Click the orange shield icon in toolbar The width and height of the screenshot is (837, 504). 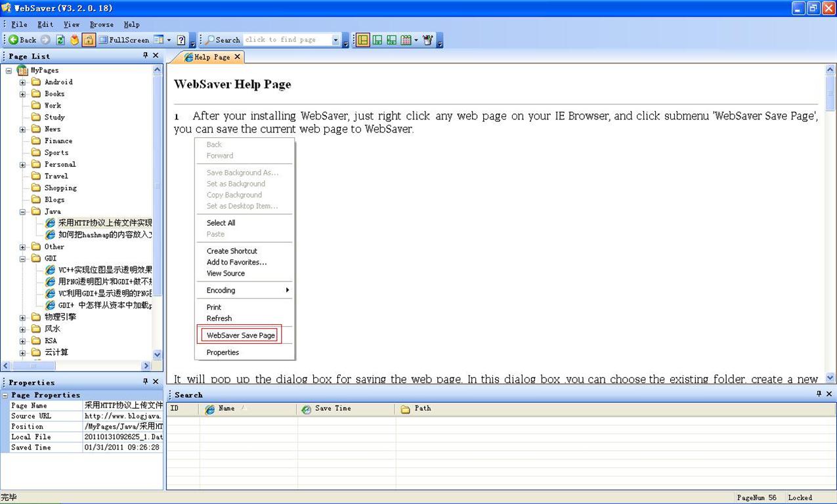pos(74,40)
